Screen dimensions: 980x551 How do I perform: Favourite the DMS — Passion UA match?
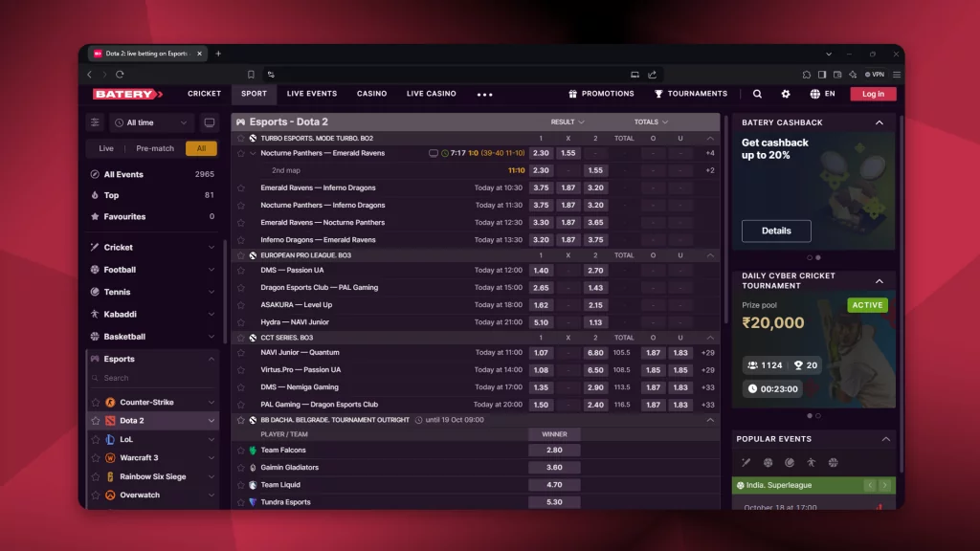(x=240, y=271)
